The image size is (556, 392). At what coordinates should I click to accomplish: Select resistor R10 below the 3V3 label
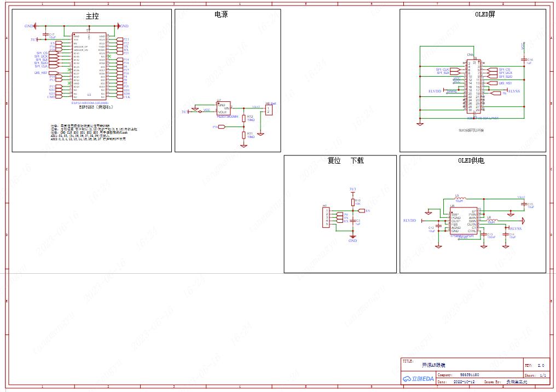[x=353, y=202]
